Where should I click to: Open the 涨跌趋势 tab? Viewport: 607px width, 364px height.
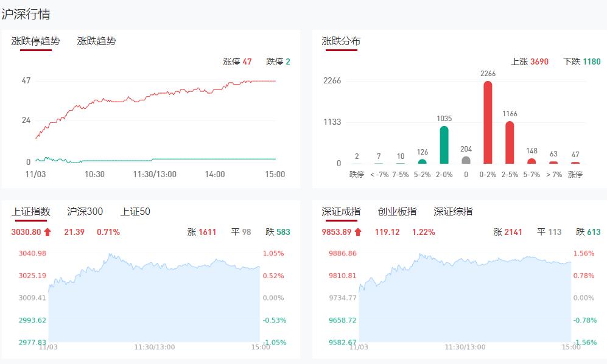(96, 41)
